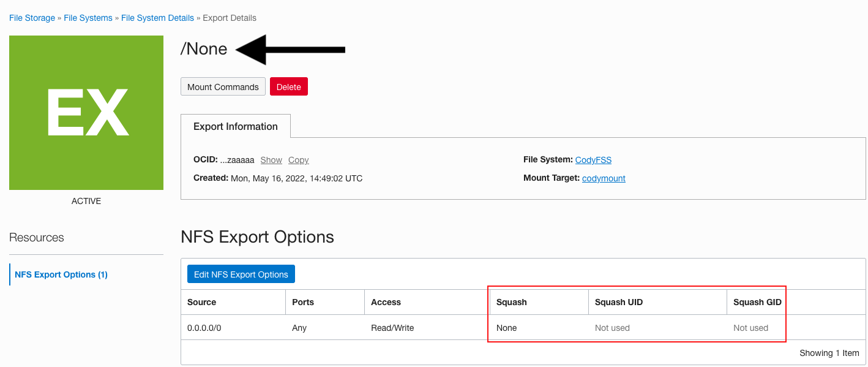Copy the export OCID
This screenshot has width=868, height=367.
pyautogui.click(x=299, y=160)
